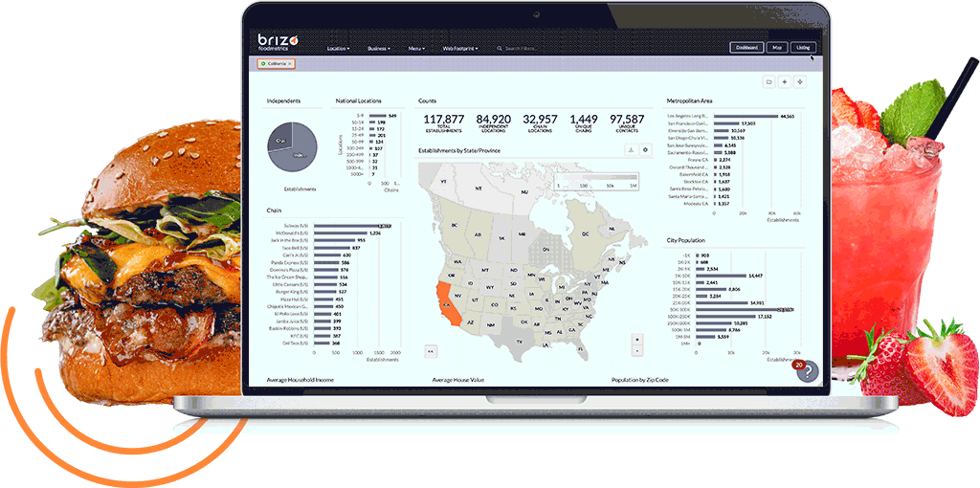The height and width of the screenshot is (488, 980).
Task: Click 'Metropolitan Area' panel title
Action: coord(689,100)
